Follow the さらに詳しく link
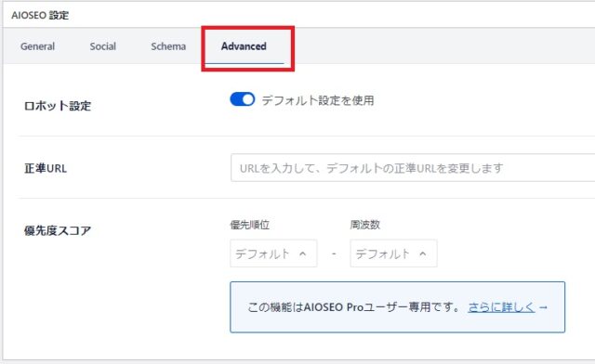This screenshot has width=595, height=364. 501,307
